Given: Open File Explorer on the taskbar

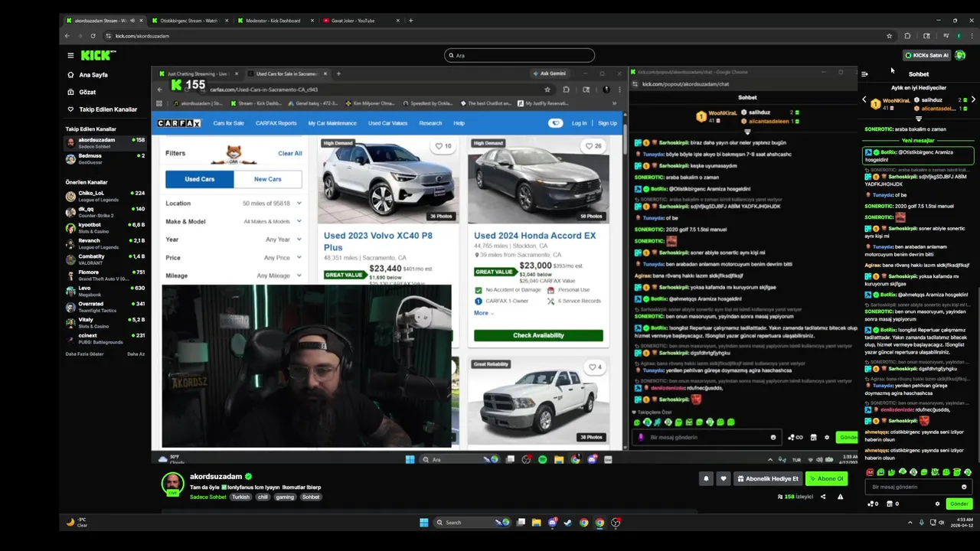Looking at the screenshot, I should click(536, 523).
